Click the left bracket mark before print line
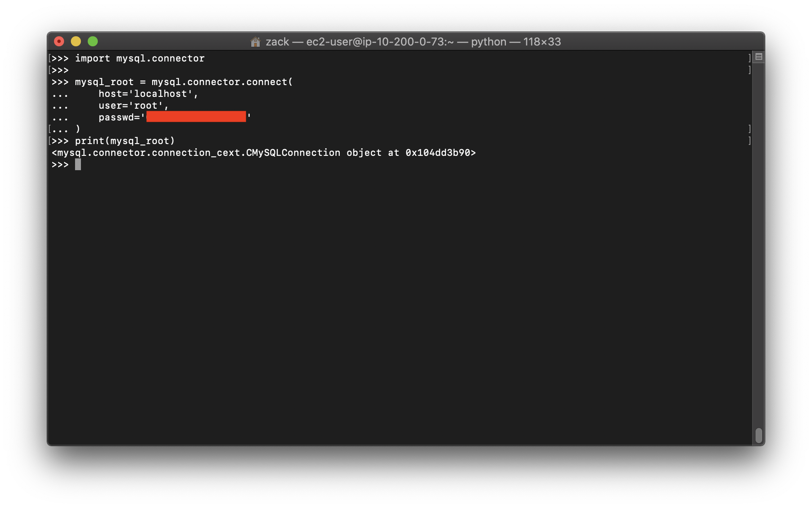This screenshot has width=812, height=508. pyautogui.click(x=50, y=141)
